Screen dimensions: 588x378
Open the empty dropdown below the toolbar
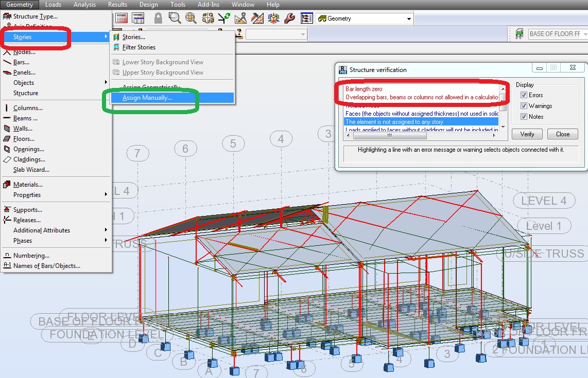pyautogui.click(x=276, y=34)
